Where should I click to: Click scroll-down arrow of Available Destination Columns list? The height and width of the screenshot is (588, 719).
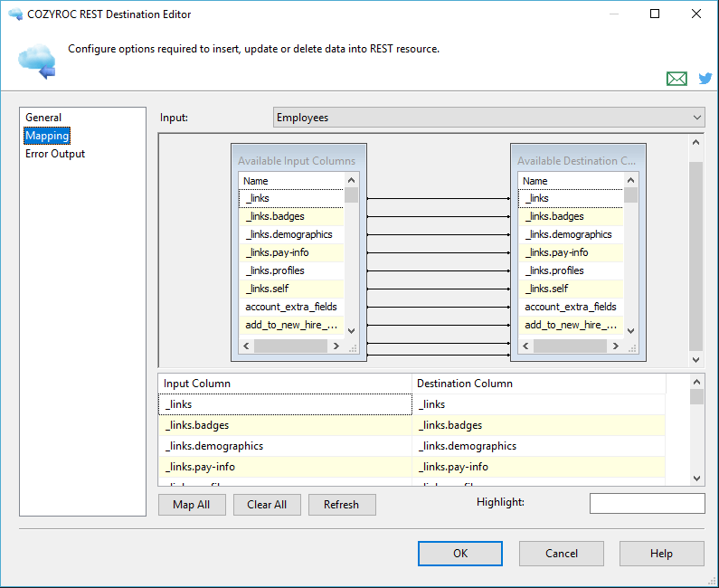pyautogui.click(x=631, y=331)
